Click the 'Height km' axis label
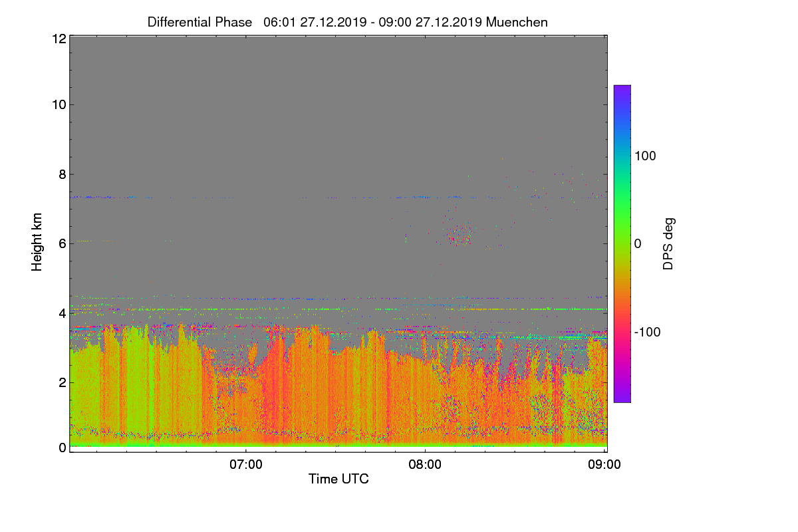 pyautogui.click(x=37, y=241)
